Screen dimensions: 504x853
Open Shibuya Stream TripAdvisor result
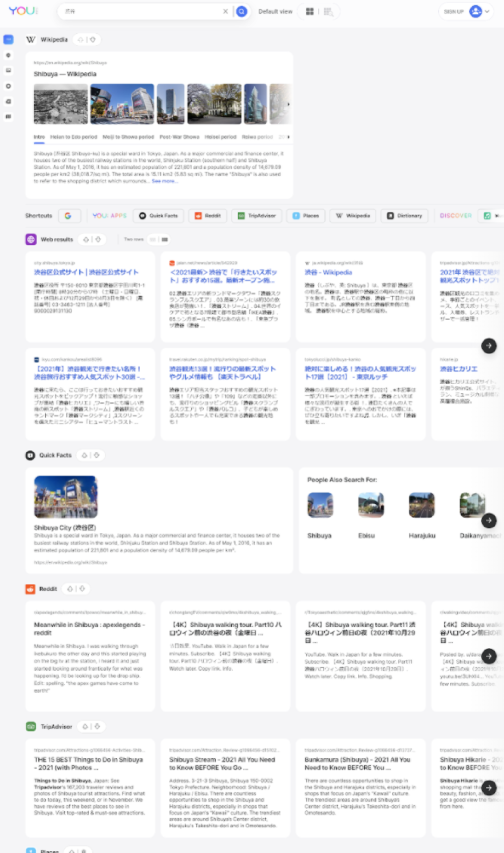point(222,763)
